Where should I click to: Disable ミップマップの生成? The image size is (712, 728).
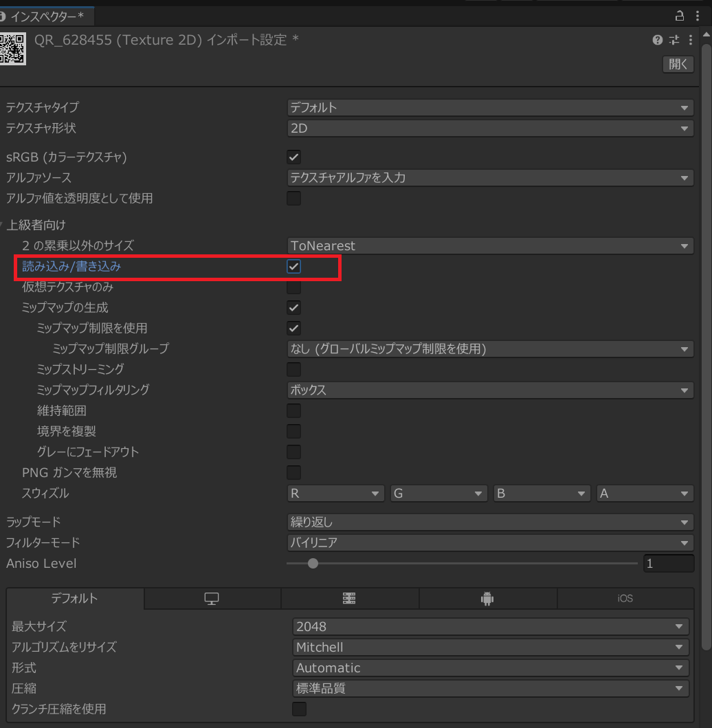point(293,307)
